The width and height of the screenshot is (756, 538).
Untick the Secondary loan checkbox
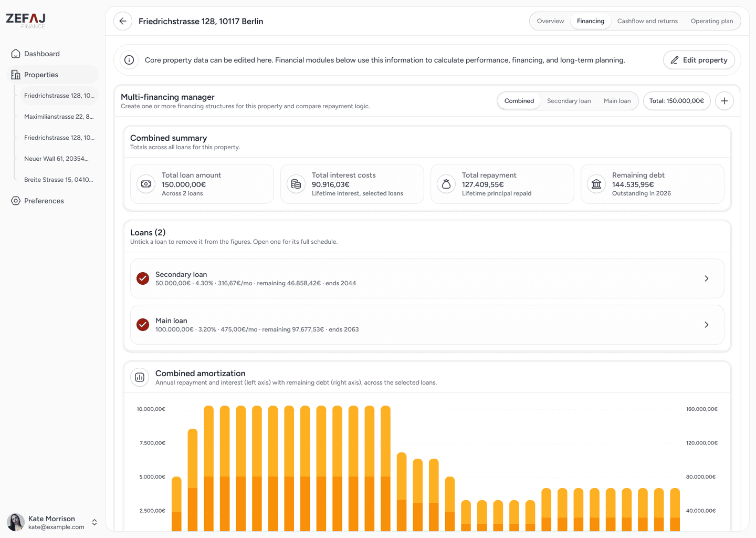coord(143,278)
